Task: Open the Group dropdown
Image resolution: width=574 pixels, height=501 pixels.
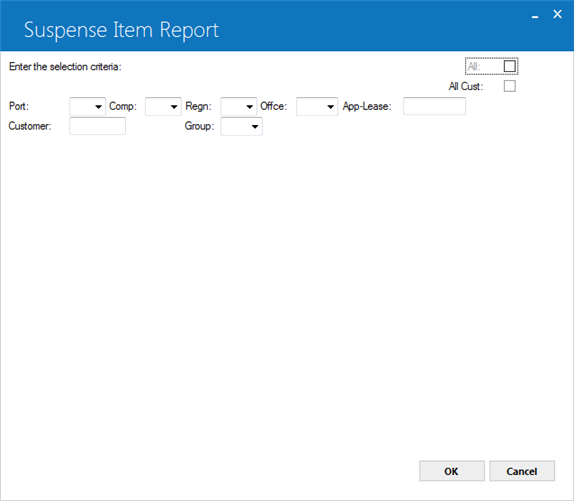Action: [x=255, y=127]
